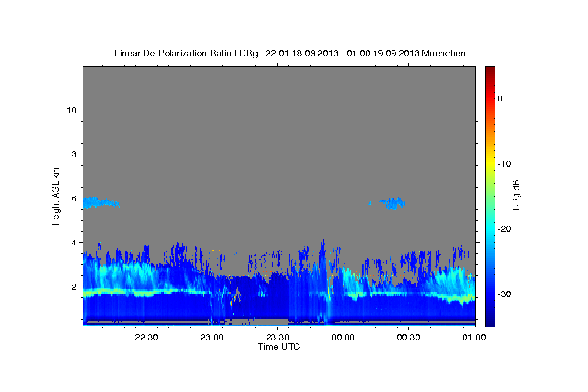This screenshot has width=588, height=392.
Task: Click the yellow region of the colorbar
Action: coord(490,164)
